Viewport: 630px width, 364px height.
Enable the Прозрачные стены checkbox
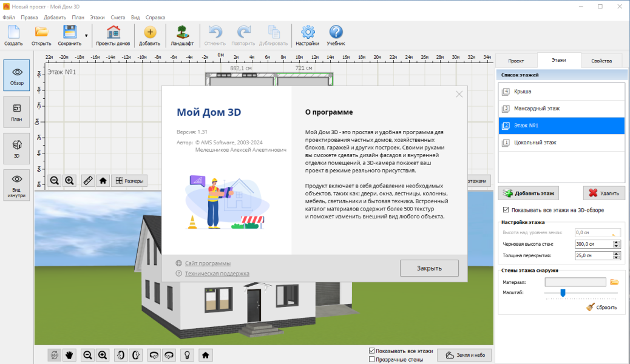click(x=371, y=359)
